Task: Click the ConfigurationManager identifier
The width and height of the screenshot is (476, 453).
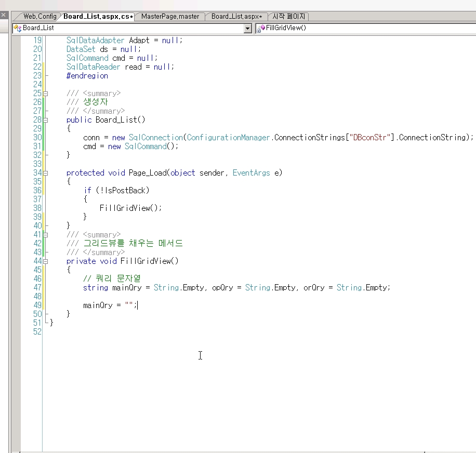Action: (228, 138)
